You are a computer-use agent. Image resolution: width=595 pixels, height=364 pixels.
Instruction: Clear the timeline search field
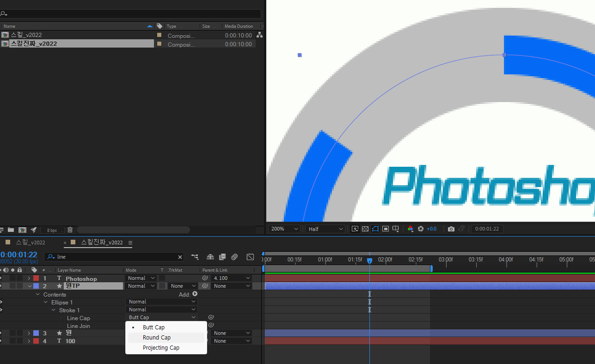[x=180, y=257]
